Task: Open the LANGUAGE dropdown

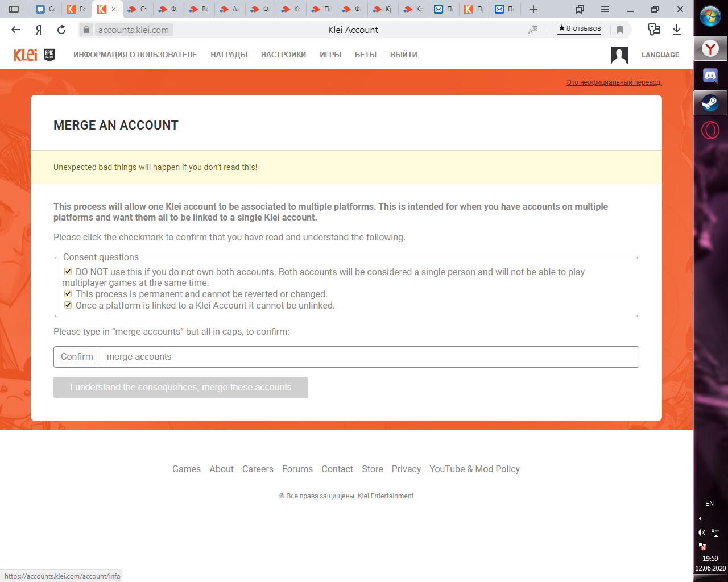Action: tap(660, 55)
